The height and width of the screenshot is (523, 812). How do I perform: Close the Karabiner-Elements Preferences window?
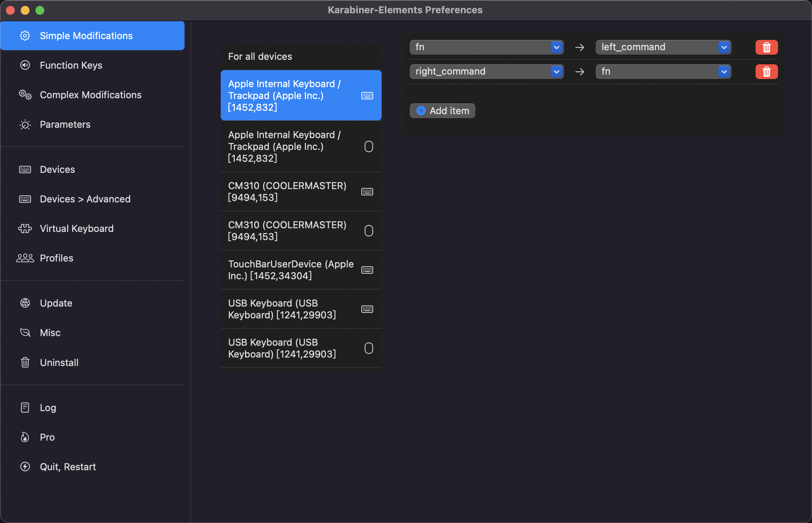pos(10,10)
